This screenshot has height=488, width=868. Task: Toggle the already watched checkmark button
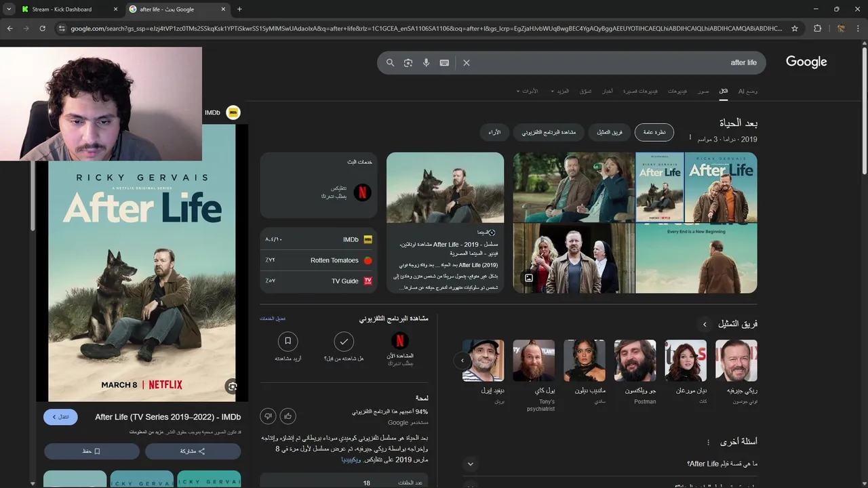coord(344,341)
